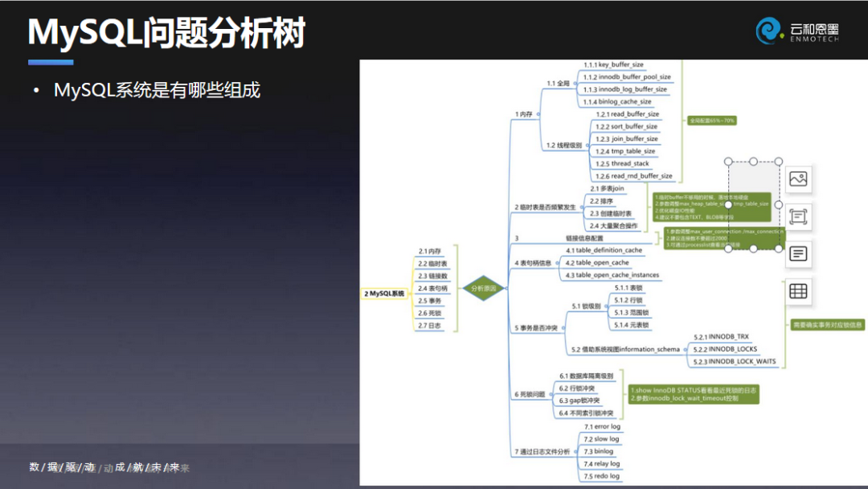Collapse the '7 通过日志文件分析' branch dot

(575, 451)
